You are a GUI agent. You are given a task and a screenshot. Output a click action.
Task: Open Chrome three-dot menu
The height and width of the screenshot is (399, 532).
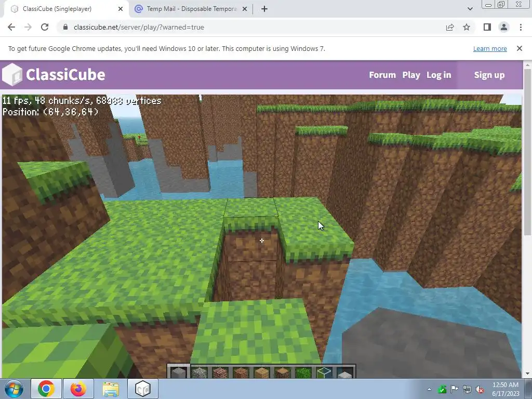pyautogui.click(x=521, y=27)
